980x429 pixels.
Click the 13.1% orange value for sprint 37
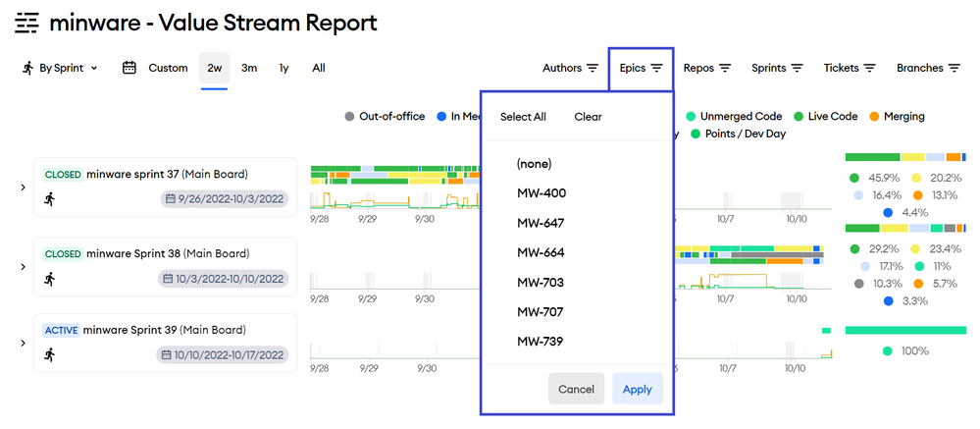pyautogui.click(x=943, y=195)
